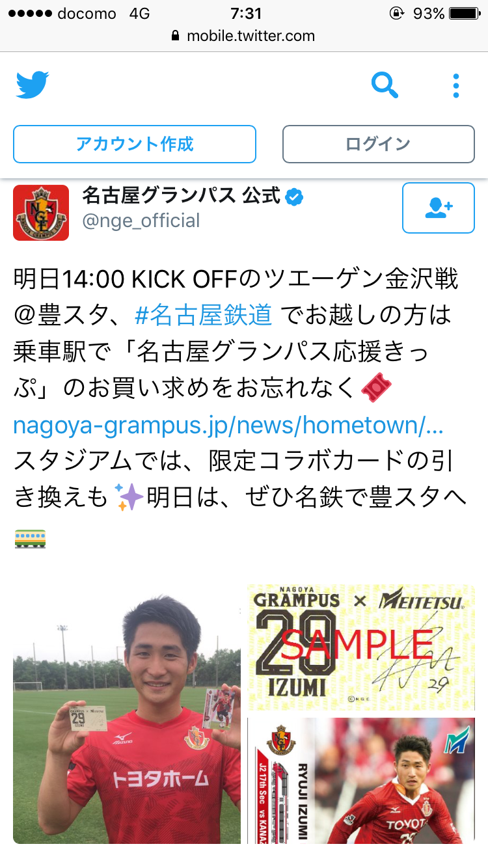
Task: Open the Ryuji Izumi collab card image
Action: (x=361, y=781)
